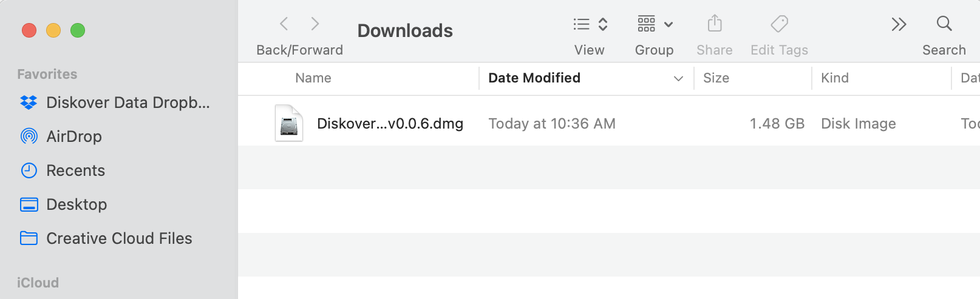Expand hidden toolbar items chevron
The width and height of the screenshot is (980, 299).
coord(899,24)
